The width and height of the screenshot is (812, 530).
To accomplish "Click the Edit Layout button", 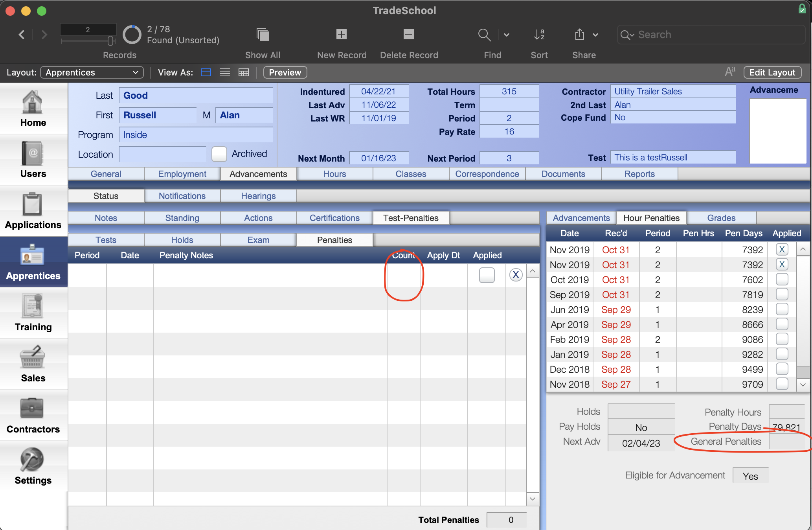I will point(772,72).
